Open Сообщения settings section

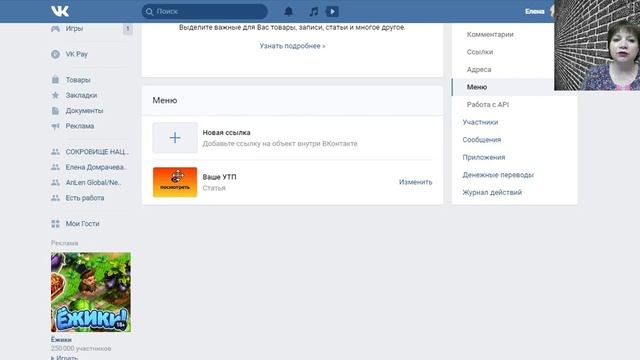[x=482, y=140]
